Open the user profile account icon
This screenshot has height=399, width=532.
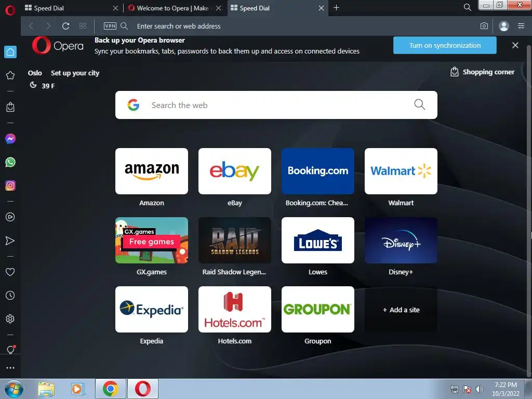[x=504, y=26]
